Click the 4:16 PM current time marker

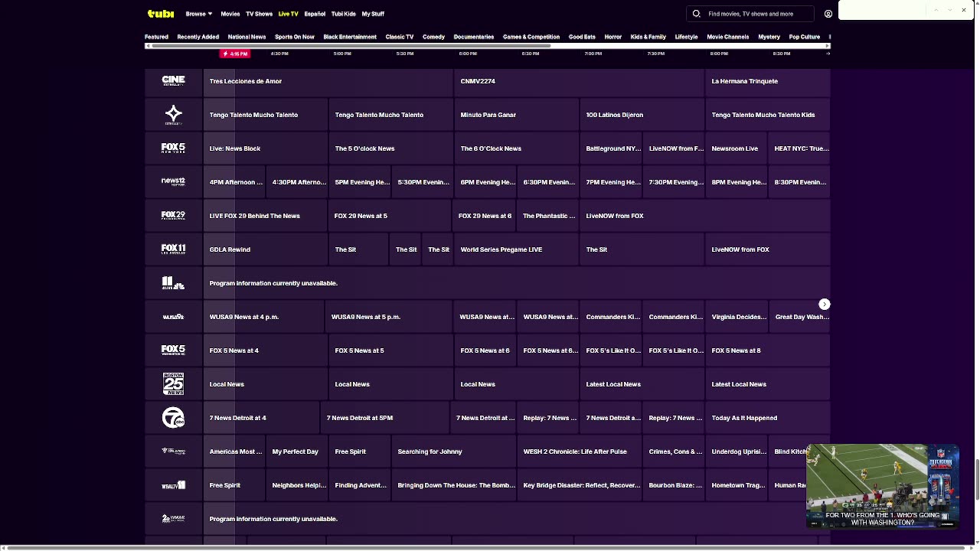235,54
